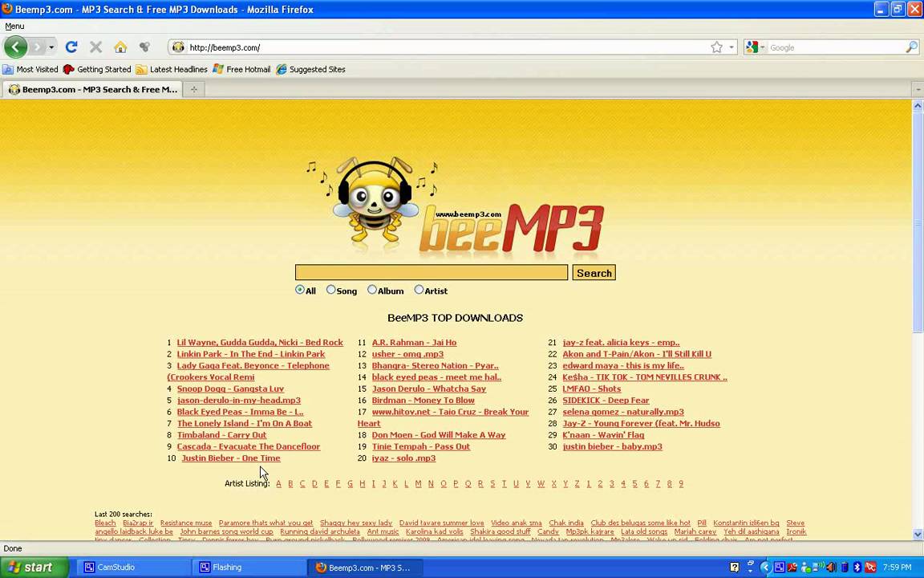Open the Free Hotmail bookmark
Viewport: 924px width, 578px height.
click(x=241, y=69)
